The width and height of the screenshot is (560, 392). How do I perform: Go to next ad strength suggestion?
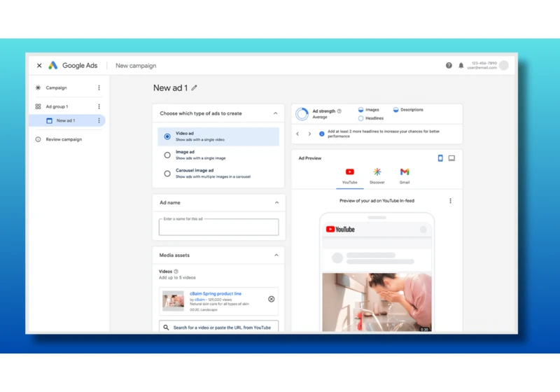point(309,134)
